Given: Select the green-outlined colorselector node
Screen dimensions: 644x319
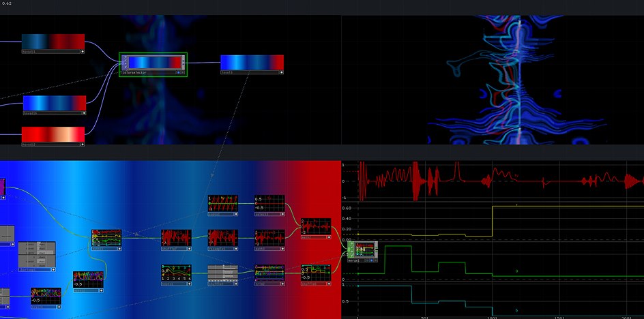Looking at the screenshot, I should [x=153, y=65].
